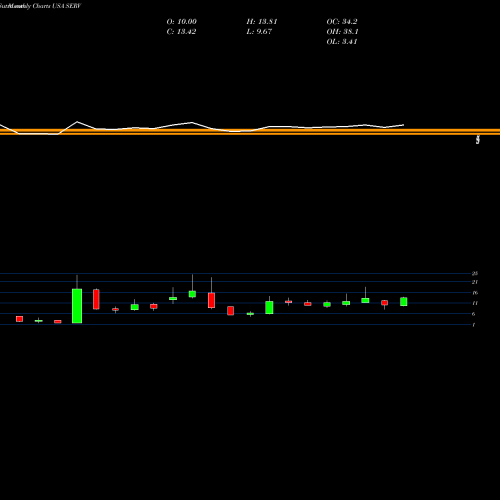Image resolution: width=500 pixels, height=500 pixels.
Task: Click the "O: 10.00" open price value
Action: [182, 22]
